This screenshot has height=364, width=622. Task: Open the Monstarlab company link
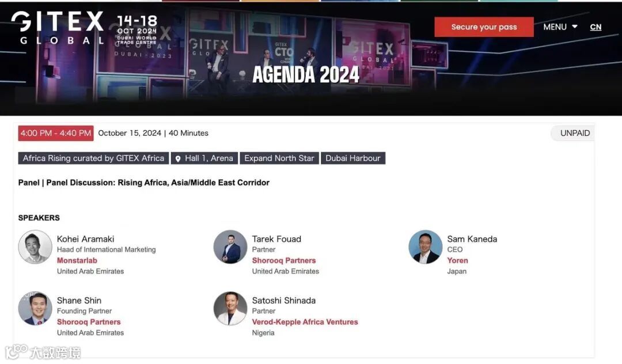[77, 260]
